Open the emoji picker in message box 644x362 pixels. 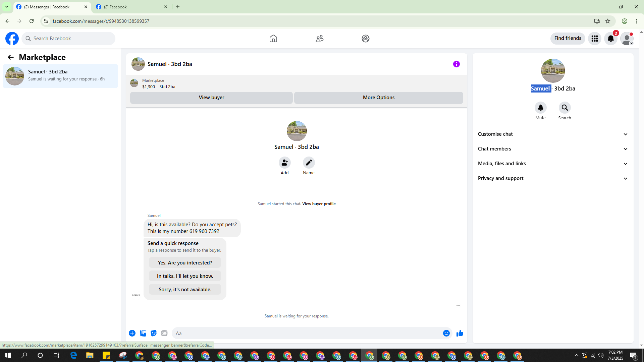[446, 333]
